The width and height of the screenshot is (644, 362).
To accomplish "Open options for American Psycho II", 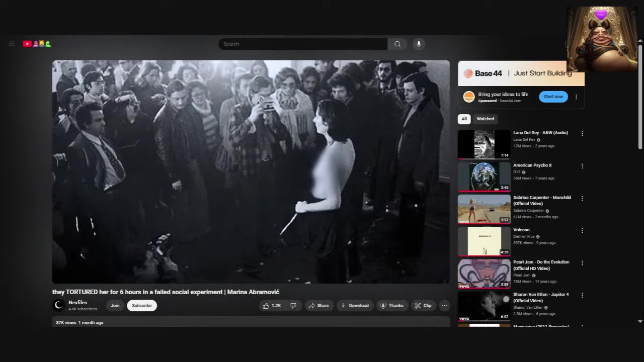I will (x=582, y=166).
